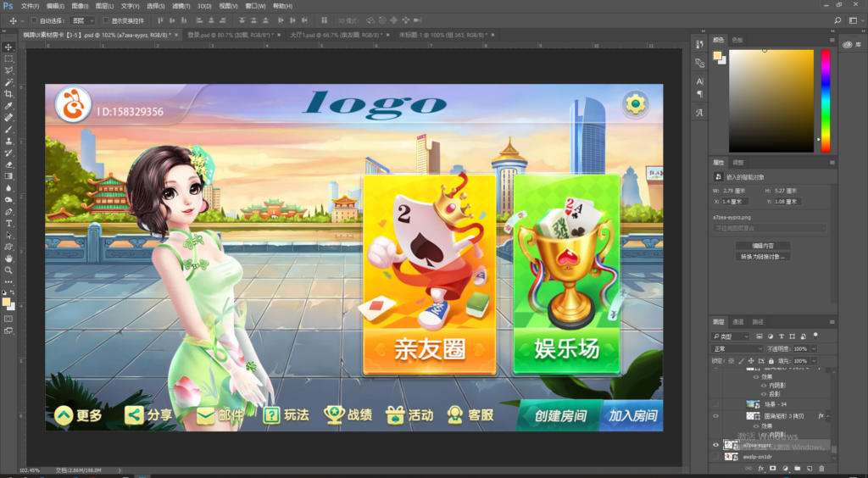Viewport: 868px width, 478px height.
Task: Click the 编辑内容 button
Action: coord(762,245)
